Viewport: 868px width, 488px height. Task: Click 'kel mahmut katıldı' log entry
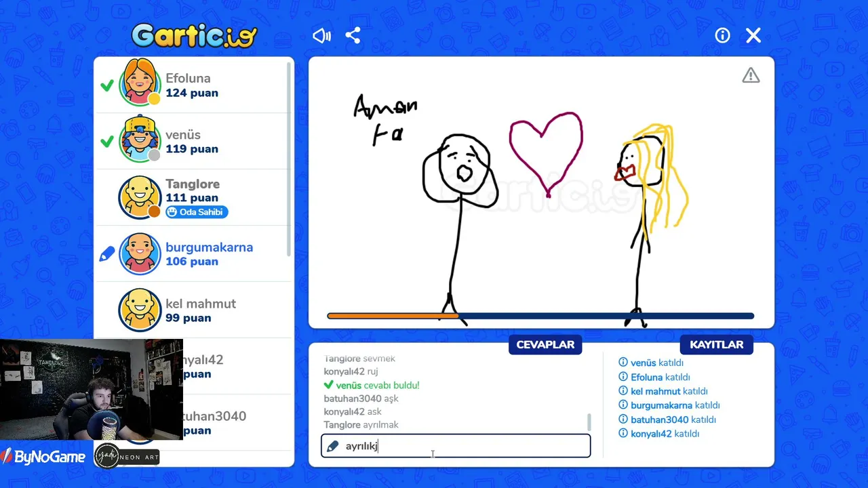click(x=663, y=391)
